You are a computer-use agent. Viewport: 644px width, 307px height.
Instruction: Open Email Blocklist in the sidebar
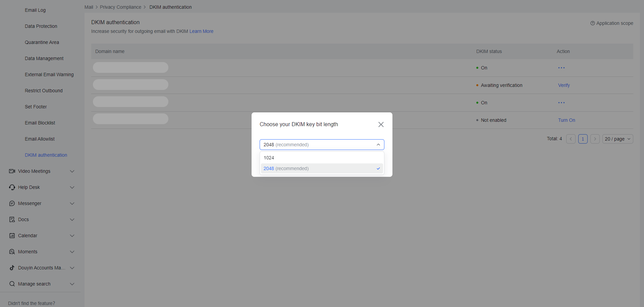click(x=40, y=123)
